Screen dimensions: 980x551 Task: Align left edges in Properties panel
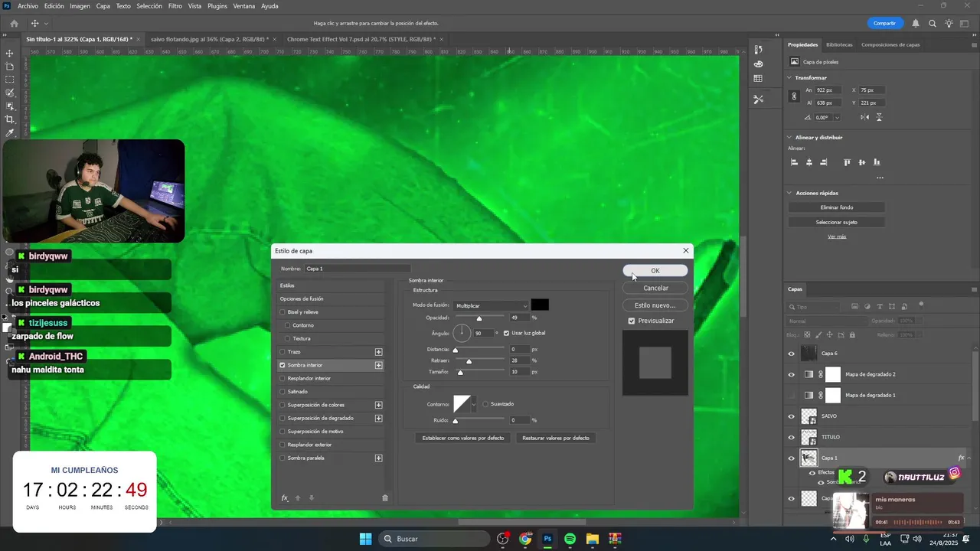pyautogui.click(x=794, y=162)
